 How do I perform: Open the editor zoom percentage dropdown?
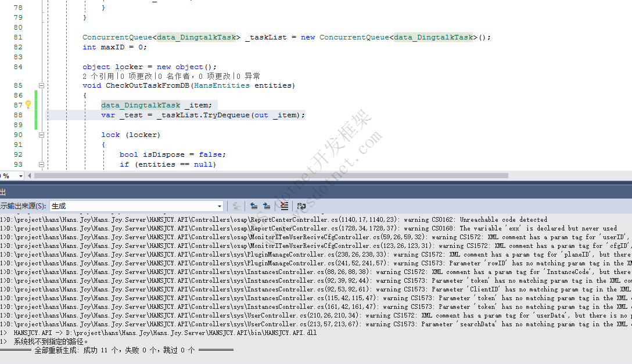click(x=21, y=175)
